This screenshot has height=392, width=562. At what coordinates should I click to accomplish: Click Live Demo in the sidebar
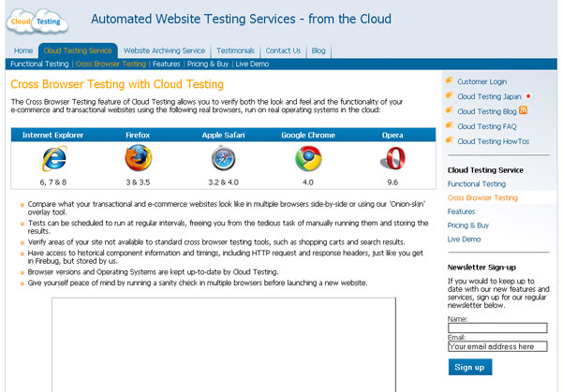point(464,240)
